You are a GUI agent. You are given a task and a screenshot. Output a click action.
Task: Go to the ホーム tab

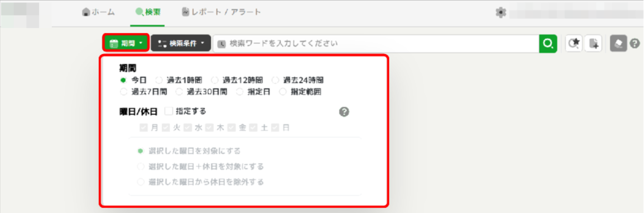98,12
